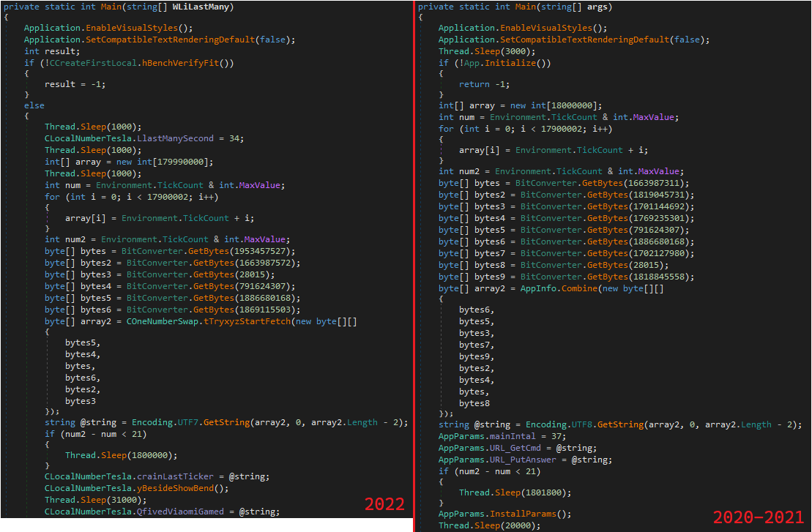Click the Thread.Sleep(1800000) call
The image size is (812, 532).
[122, 455]
